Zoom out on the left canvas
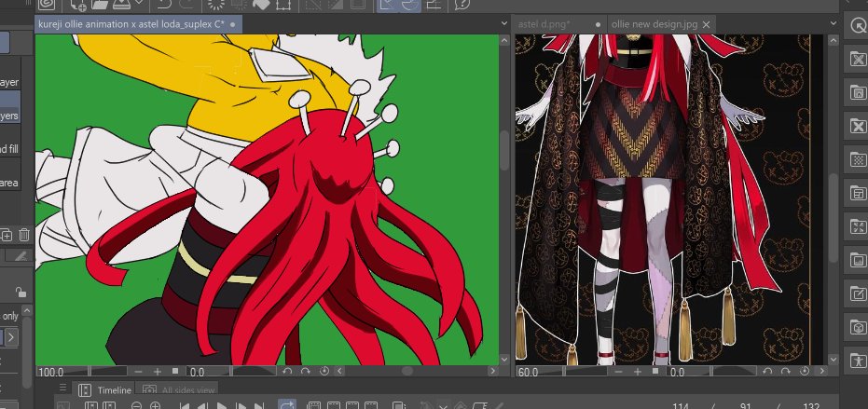The height and width of the screenshot is (409, 868). [138, 372]
